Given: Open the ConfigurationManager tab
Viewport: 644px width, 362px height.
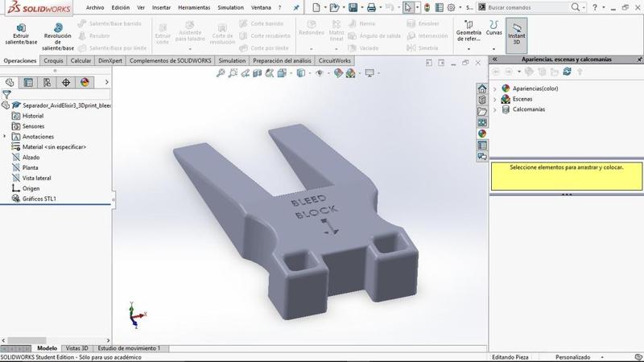Looking at the screenshot, I should click(47, 83).
